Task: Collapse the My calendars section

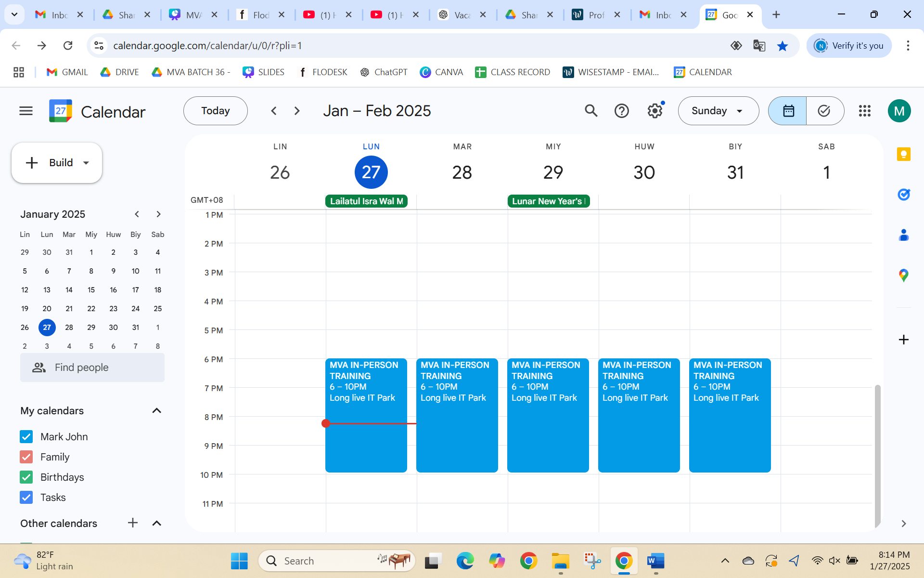Action: pos(156,410)
